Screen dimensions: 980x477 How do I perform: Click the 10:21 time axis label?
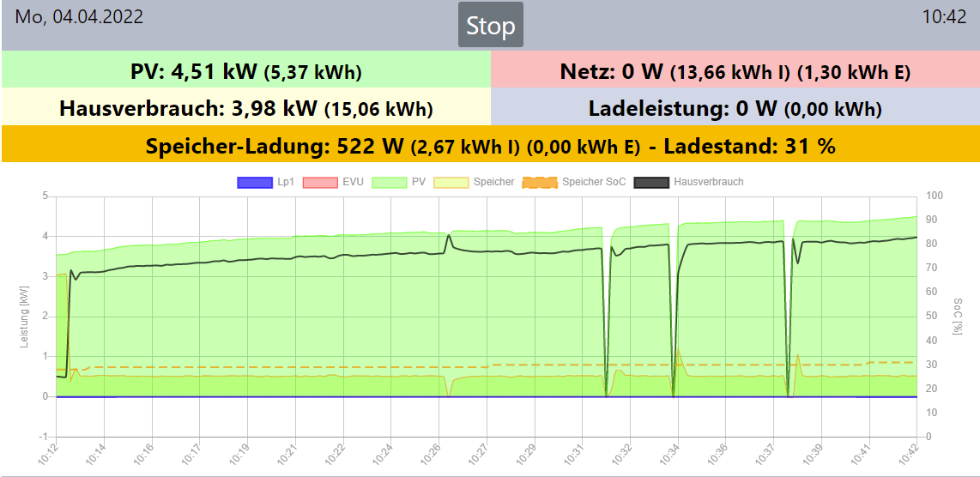(x=287, y=455)
